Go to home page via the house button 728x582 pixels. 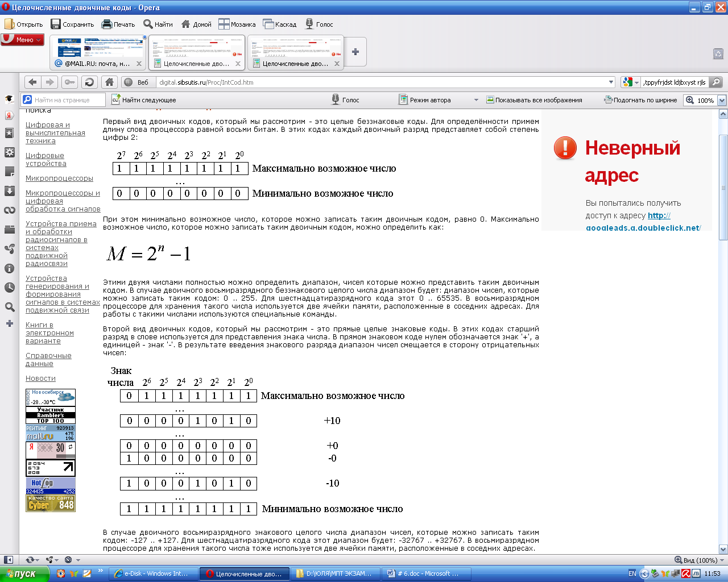tap(110, 82)
